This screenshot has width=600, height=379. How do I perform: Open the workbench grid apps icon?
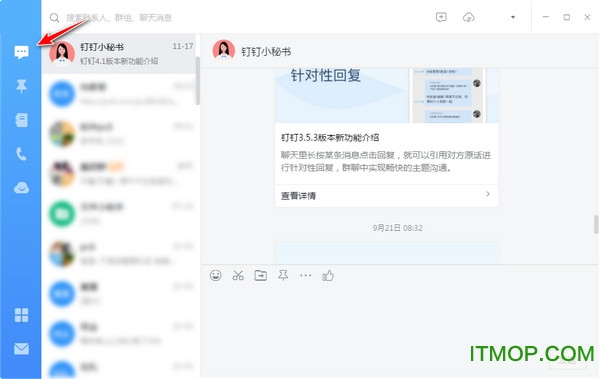point(21,315)
